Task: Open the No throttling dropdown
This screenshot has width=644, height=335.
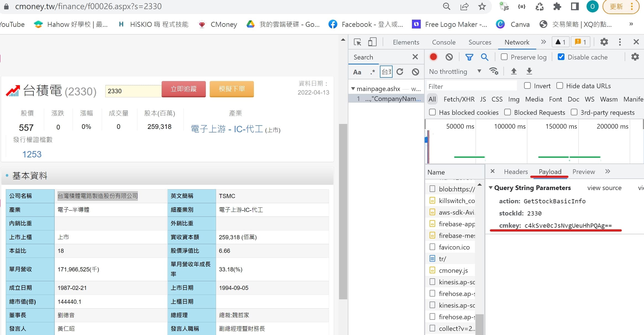Action: point(455,71)
